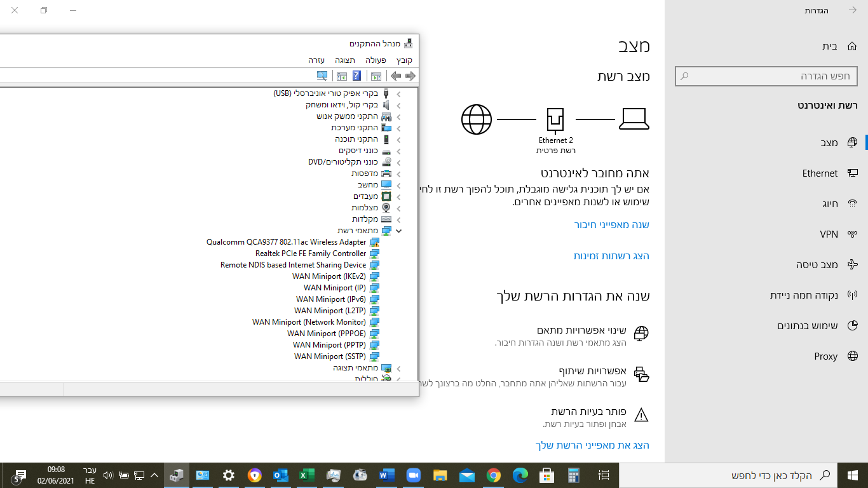Open the Windows Start menu
This screenshot has height=488, width=868.
(853, 475)
